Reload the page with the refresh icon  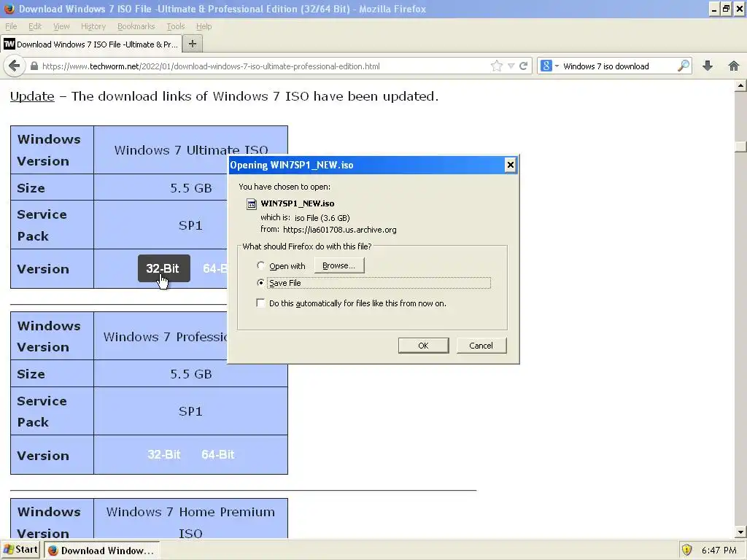(x=524, y=66)
